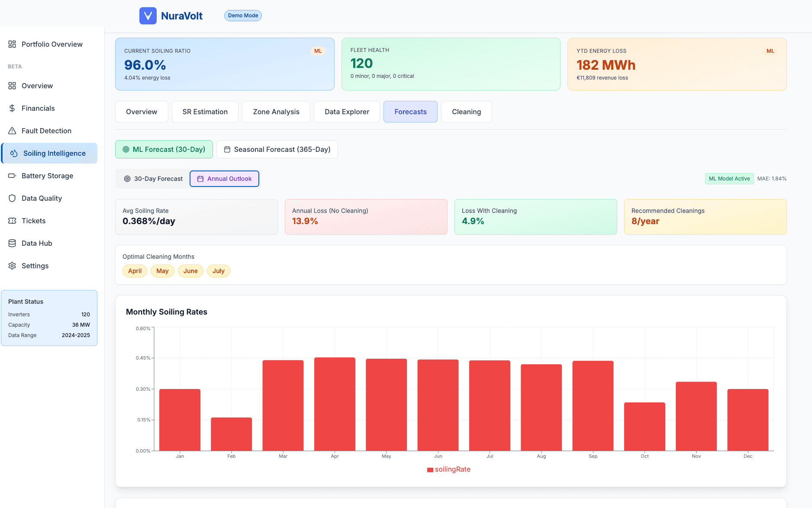Open Fault Detection via warning triangle icon
812x508 pixels.
coord(12,131)
